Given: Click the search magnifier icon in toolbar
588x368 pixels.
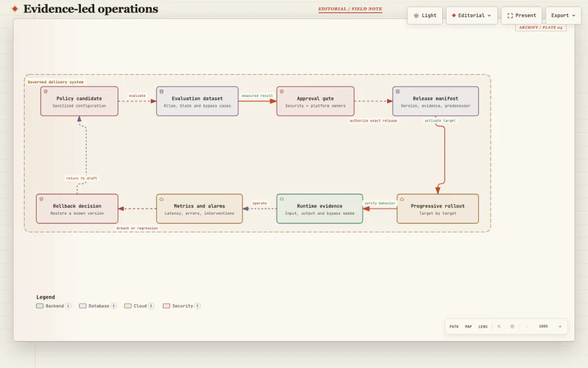Looking at the screenshot, I should pos(499,327).
